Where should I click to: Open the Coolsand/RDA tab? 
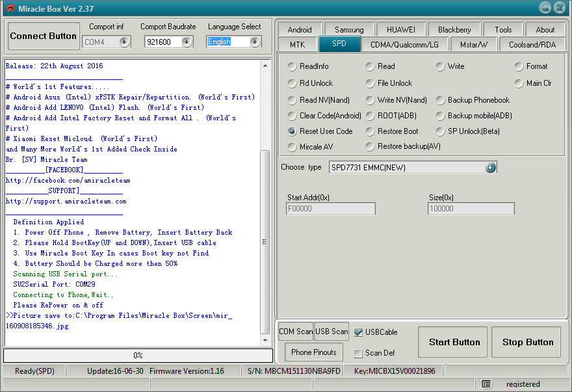pyautogui.click(x=532, y=44)
